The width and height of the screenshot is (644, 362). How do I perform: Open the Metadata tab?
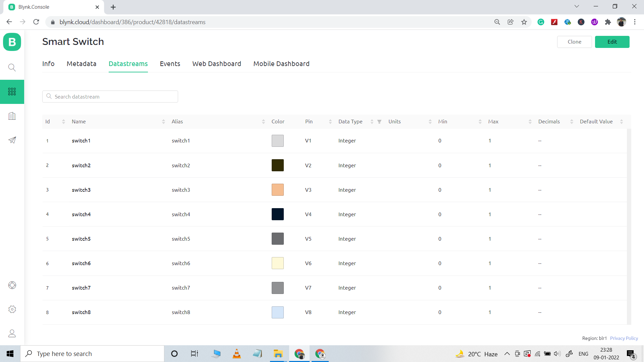point(82,64)
